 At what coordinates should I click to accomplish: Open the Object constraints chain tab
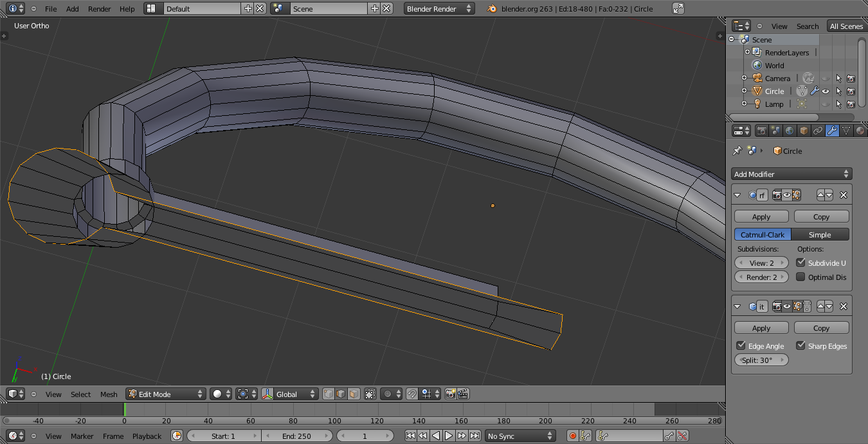pyautogui.click(x=818, y=131)
